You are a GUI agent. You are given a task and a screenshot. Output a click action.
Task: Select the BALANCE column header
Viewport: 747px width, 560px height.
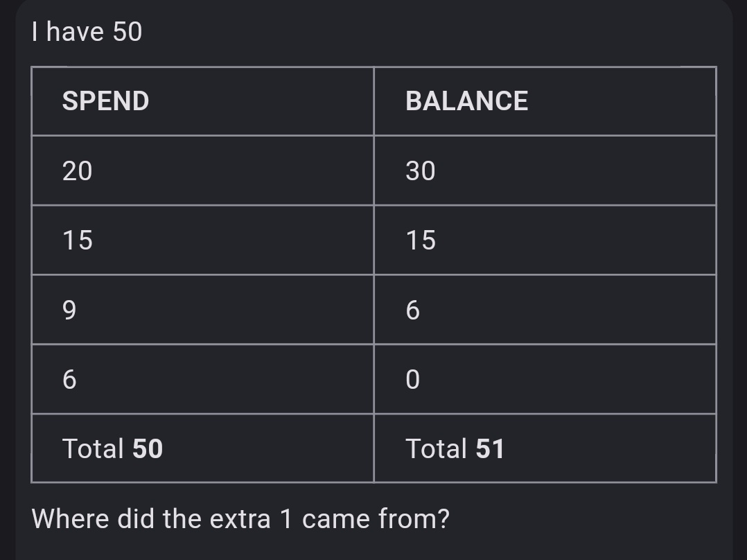(466, 101)
